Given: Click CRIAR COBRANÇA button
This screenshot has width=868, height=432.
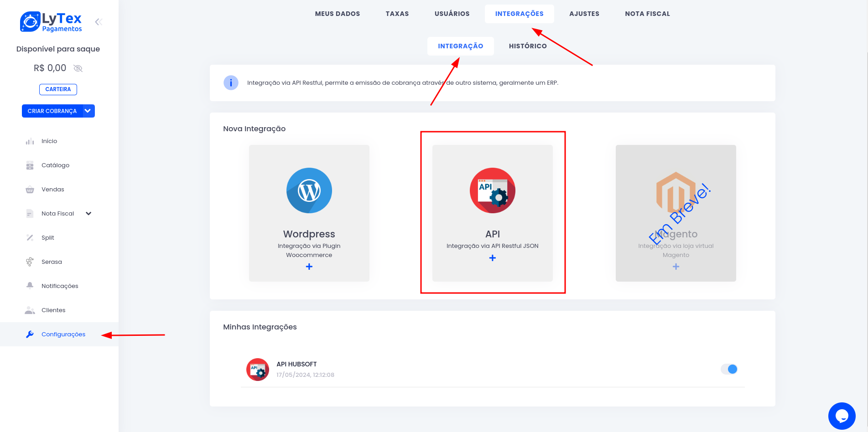Looking at the screenshot, I should point(52,111).
